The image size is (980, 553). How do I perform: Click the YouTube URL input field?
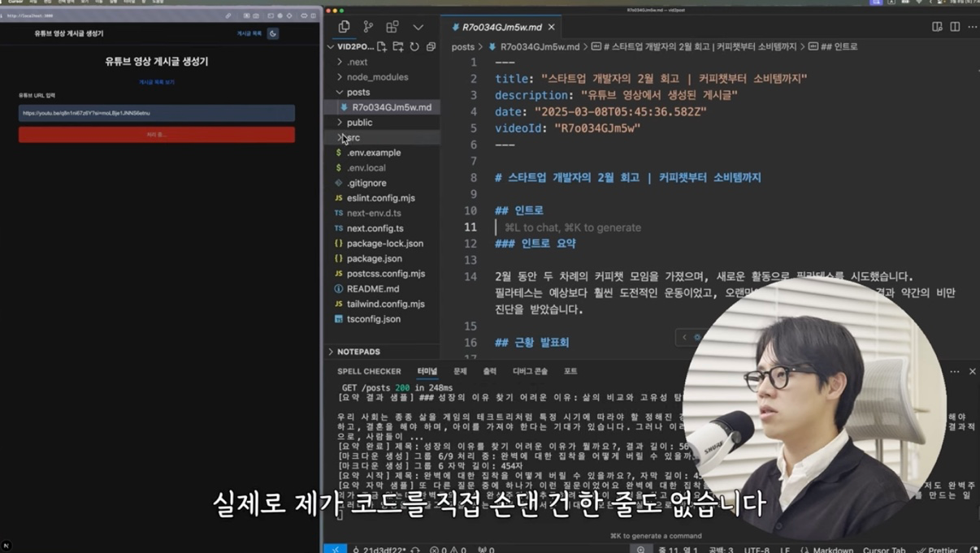coord(157,113)
